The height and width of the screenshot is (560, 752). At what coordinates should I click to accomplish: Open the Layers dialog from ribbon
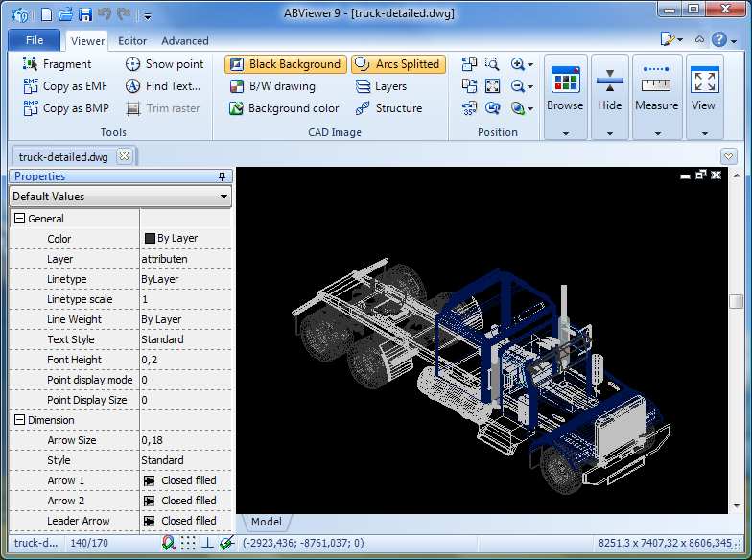coord(380,86)
